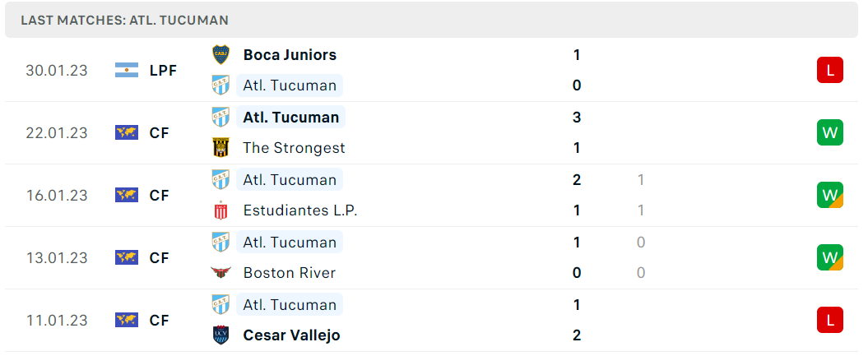Click the Boca Juniors club crest
Image resolution: width=868 pixels, height=356 pixels.
coord(220,55)
